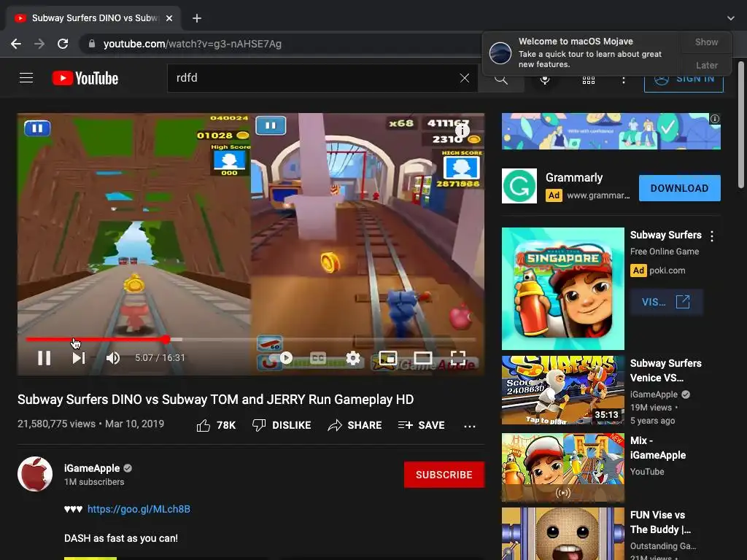The height and width of the screenshot is (560, 747).
Task: Click the video info card icon
Action: point(462,130)
